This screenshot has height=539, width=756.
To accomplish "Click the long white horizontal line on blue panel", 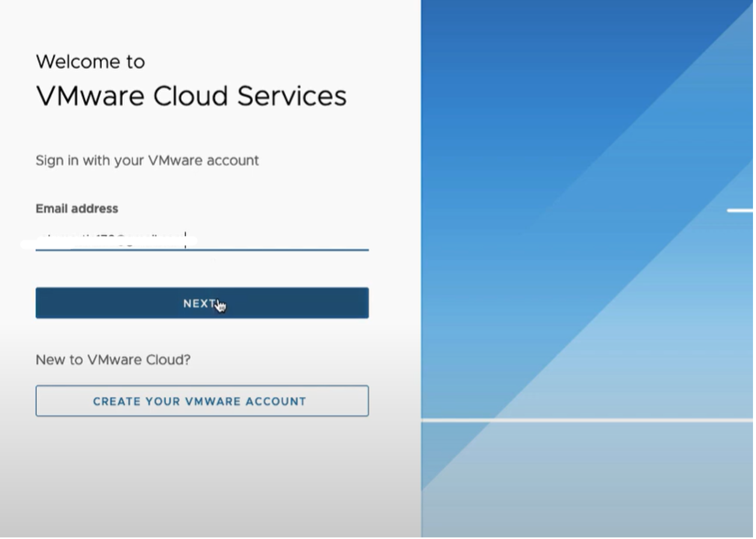I will click(x=587, y=420).
